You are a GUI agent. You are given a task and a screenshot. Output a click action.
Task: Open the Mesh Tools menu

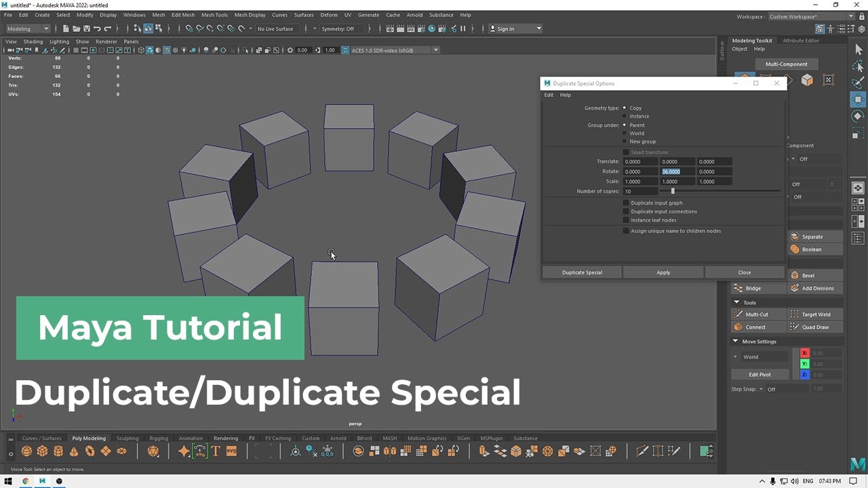pos(214,15)
